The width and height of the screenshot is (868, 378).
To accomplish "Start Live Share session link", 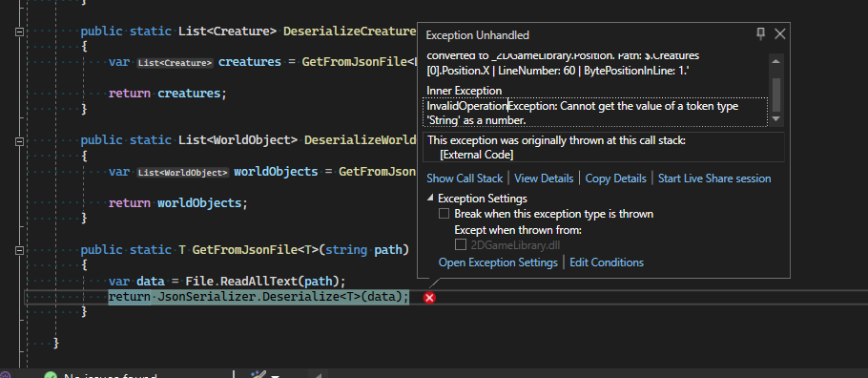I will (x=714, y=178).
